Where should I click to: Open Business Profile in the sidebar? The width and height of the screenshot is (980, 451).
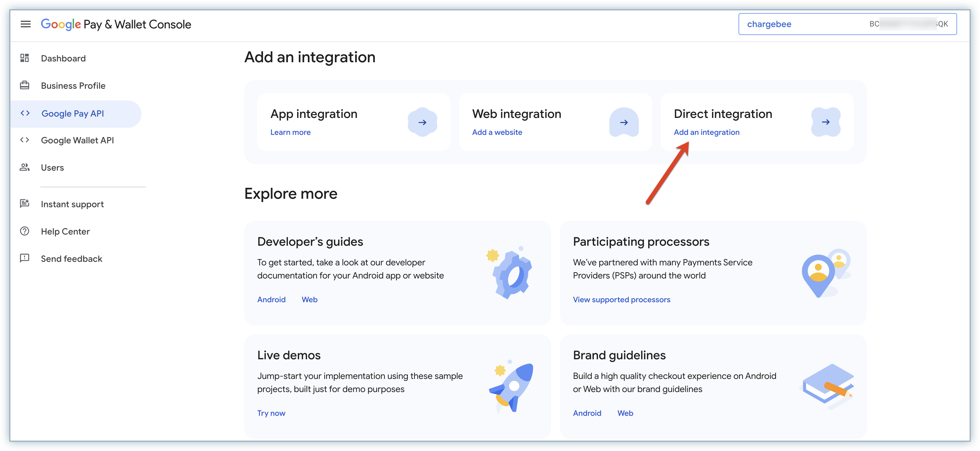click(x=76, y=85)
